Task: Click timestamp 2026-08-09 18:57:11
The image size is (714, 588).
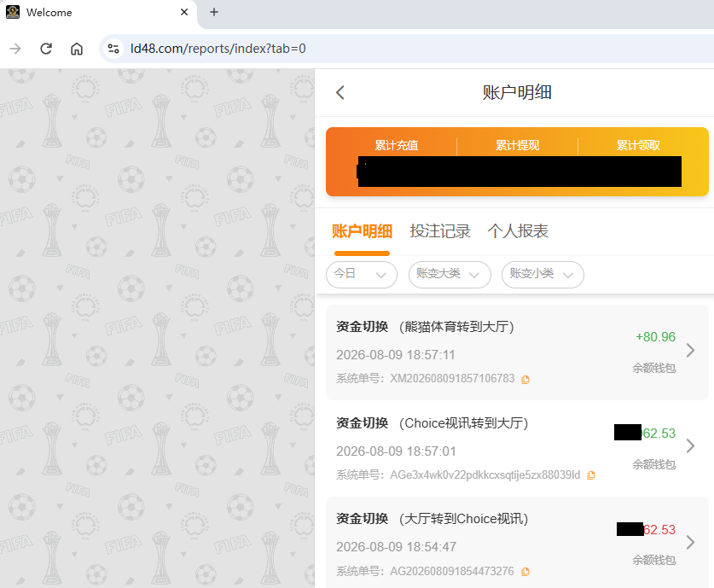Action: pyautogui.click(x=396, y=355)
